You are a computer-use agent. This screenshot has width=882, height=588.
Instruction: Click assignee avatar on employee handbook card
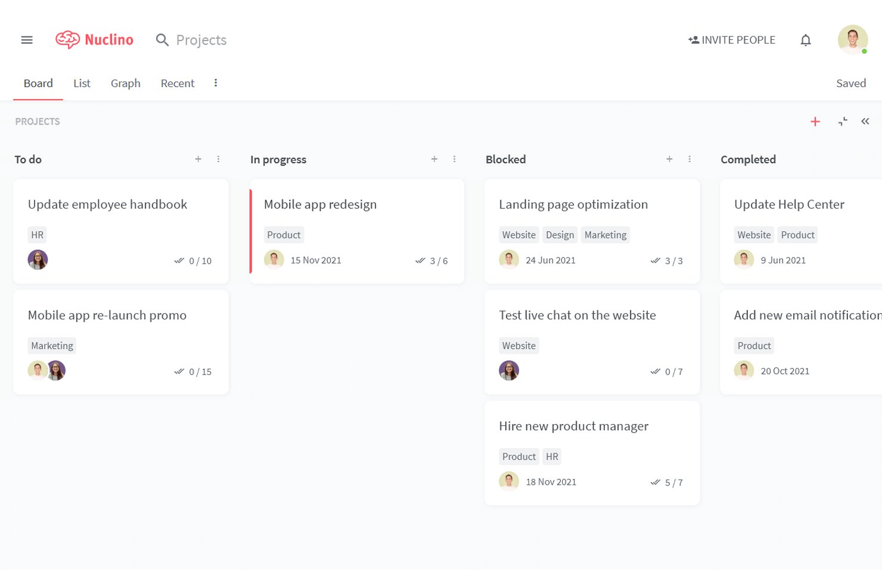pos(38,260)
